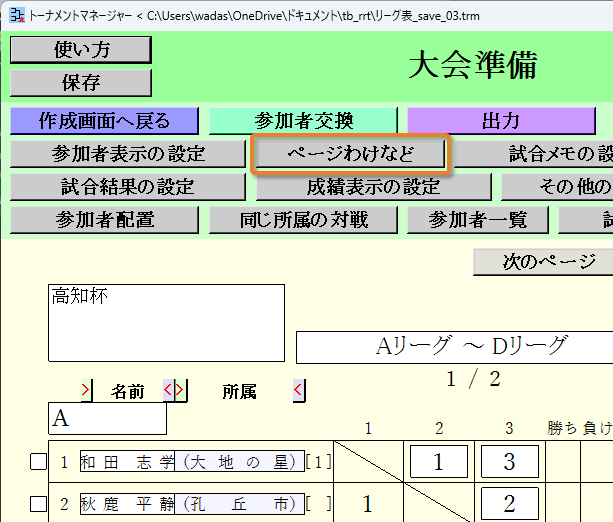This screenshot has height=522, width=613.
Task: Click the 高知杯 tournament title text box
Action: coord(167,323)
